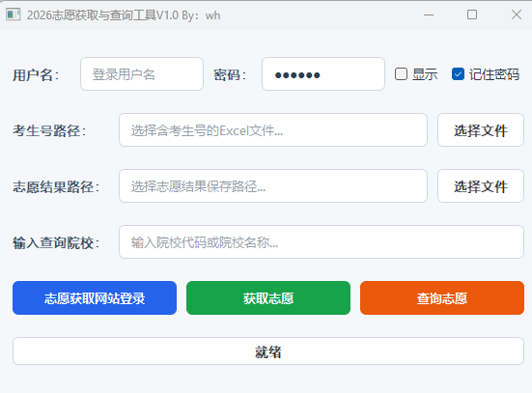Click the 考生号路径: label
Image resolution: width=532 pixels, height=393 pixels.
[x=49, y=130]
